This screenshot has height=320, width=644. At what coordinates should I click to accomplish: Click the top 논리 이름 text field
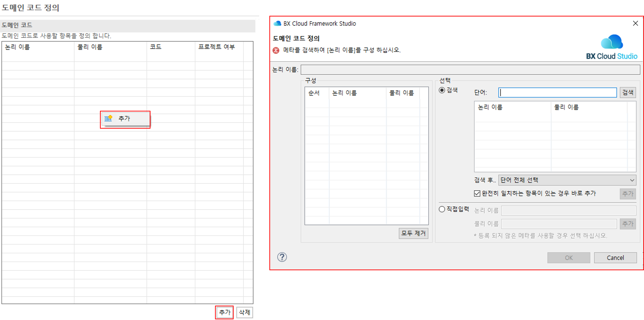[470, 70]
